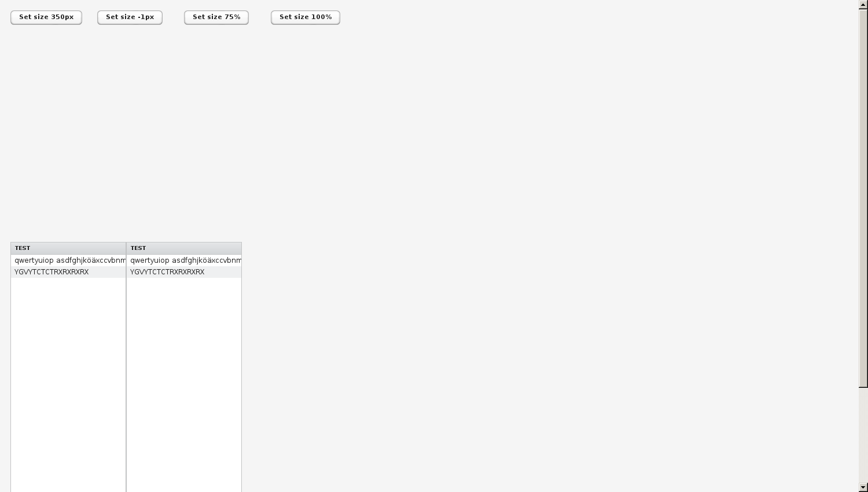Click the page scrollbar's down arrow
Viewport: 868px width, 492px height.
pyautogui.click(x=863, y=487)
